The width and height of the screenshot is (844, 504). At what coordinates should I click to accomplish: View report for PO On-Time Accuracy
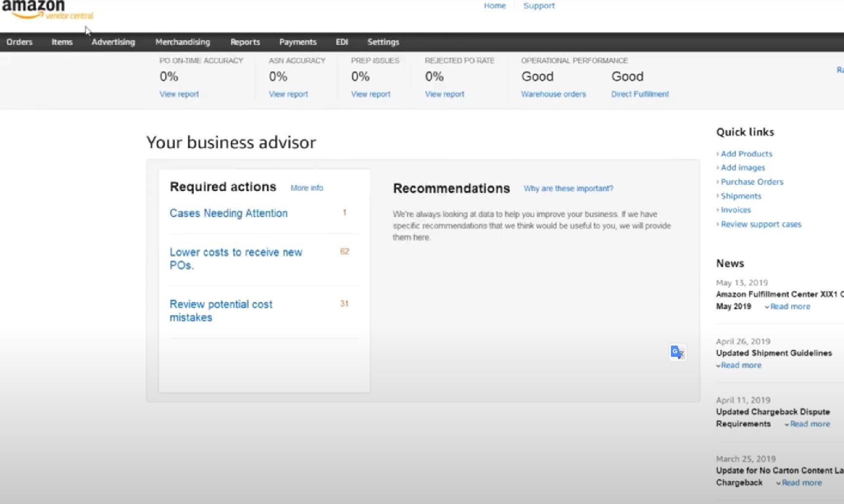[179, 94]
